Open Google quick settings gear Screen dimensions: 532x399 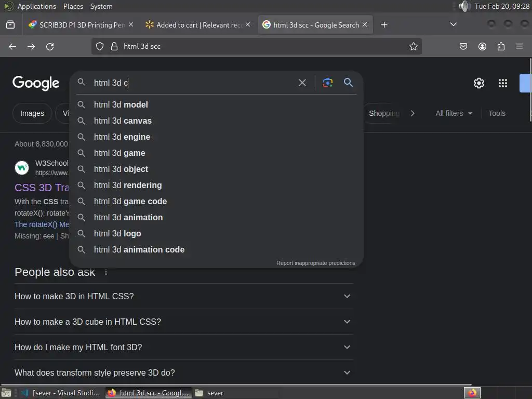click(478, 83)
